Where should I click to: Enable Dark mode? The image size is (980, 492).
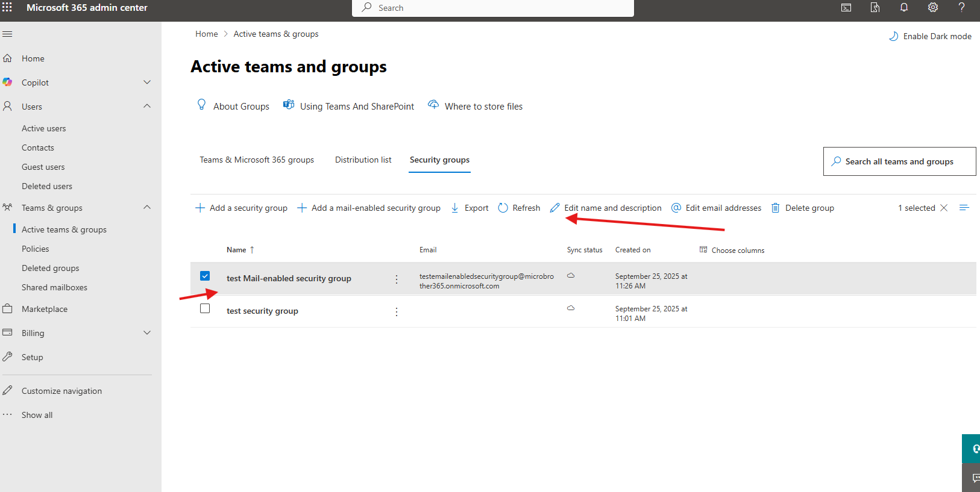pos(930,36)
